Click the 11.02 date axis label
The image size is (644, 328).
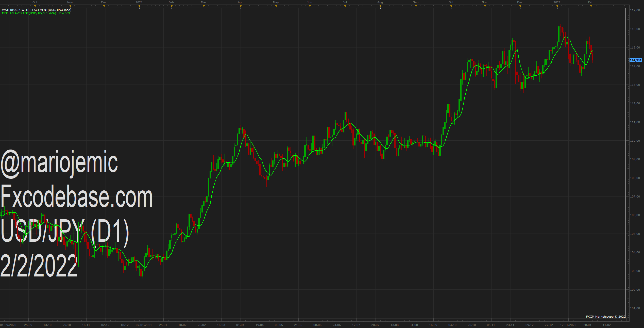click(x=607, y=325)
